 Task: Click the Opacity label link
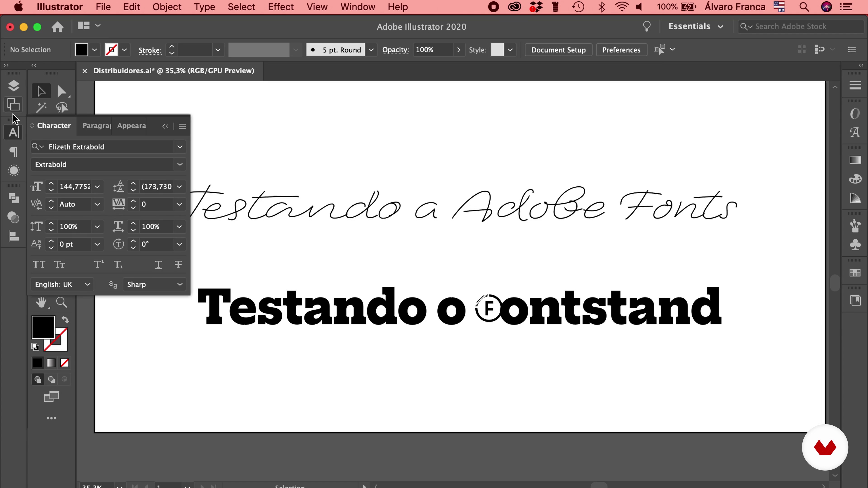[396, 50]
